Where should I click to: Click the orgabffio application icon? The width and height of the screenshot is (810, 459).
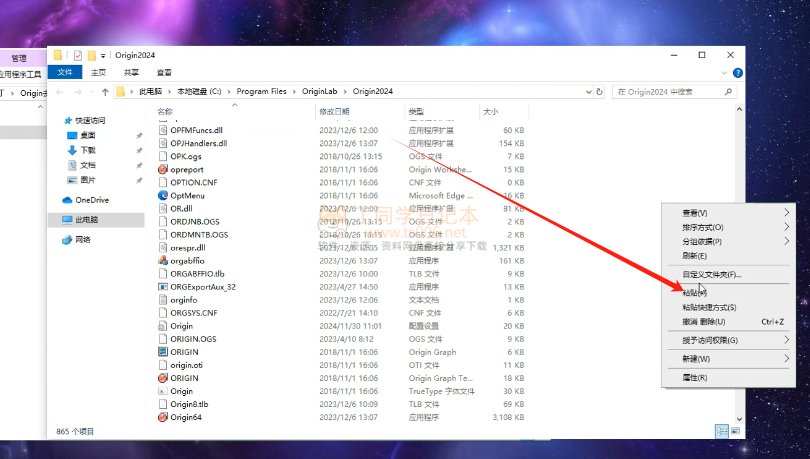[163, 261]
